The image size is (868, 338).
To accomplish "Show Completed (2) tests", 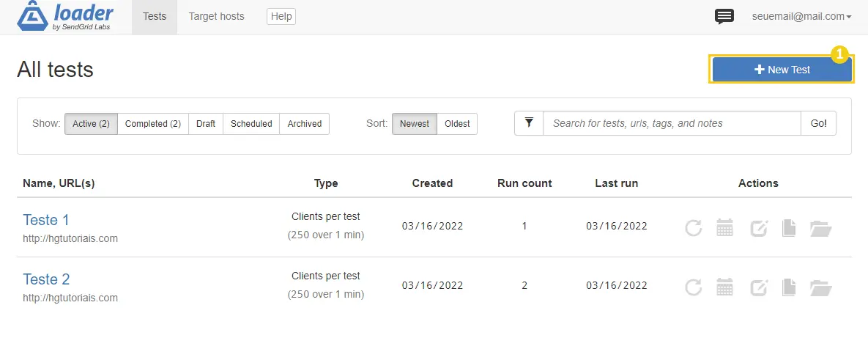I will click(153, 124).
